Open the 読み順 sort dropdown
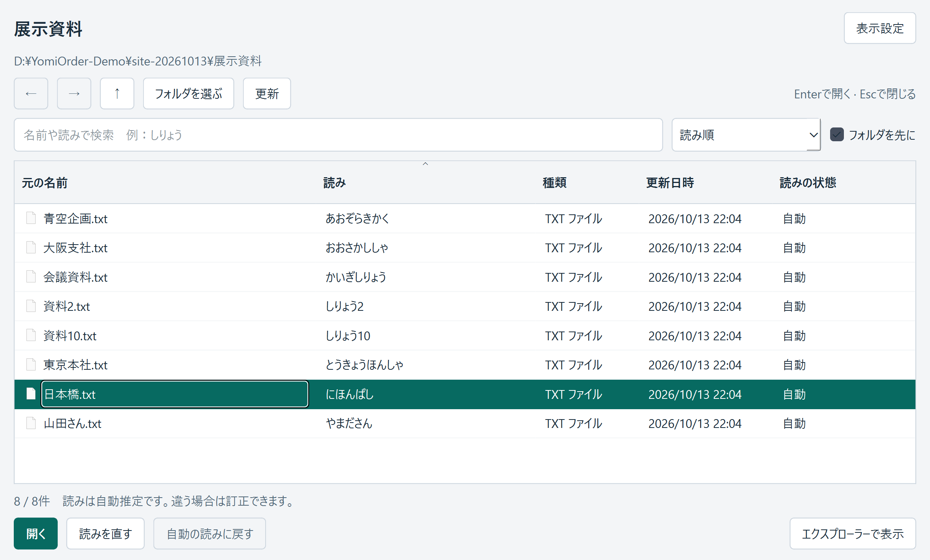The height and width of the screenshot is (560, 930). pyautogui.click(x=746, y=135)
